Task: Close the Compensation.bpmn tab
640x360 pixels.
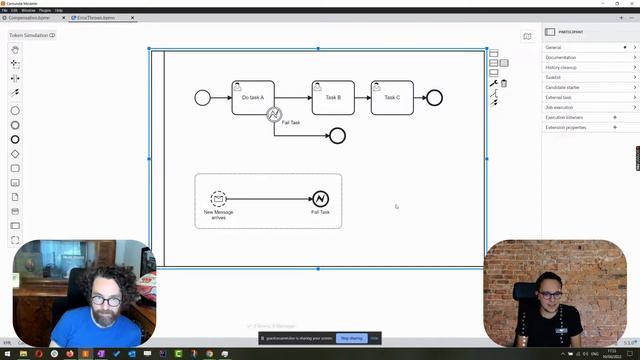Action: pyautogui.click(x=63, y=18)
